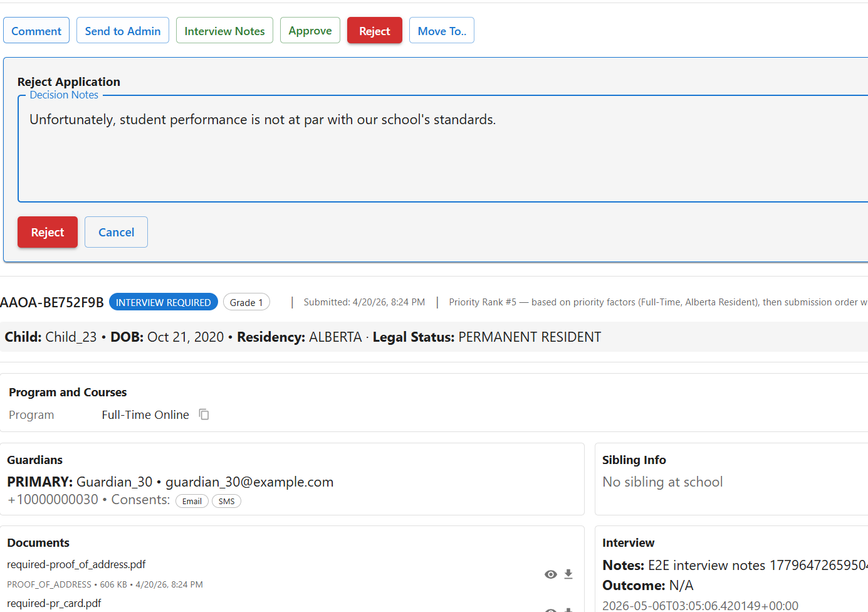
Task: Click guardian_30@example.com email text
Action: pos(249,482)
